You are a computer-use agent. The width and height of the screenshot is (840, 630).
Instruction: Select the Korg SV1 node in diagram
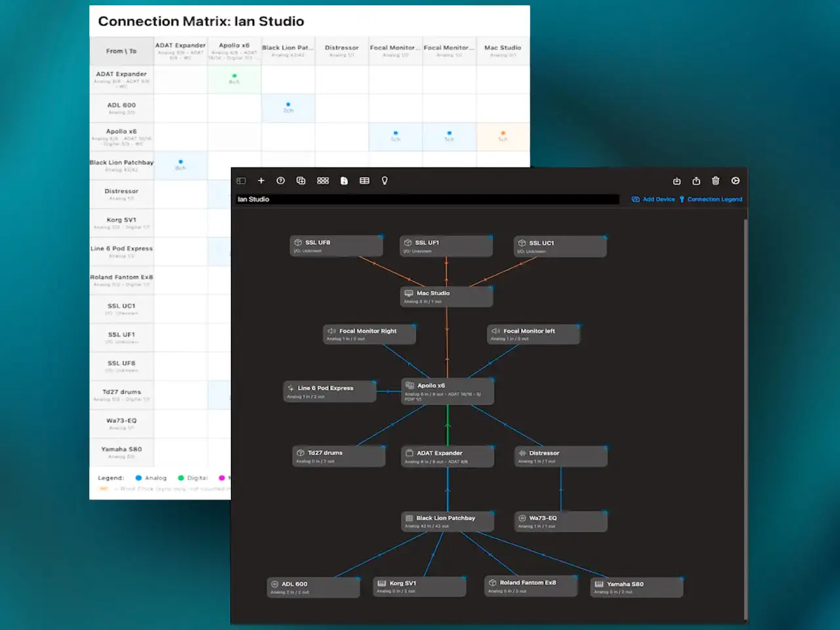419,587
